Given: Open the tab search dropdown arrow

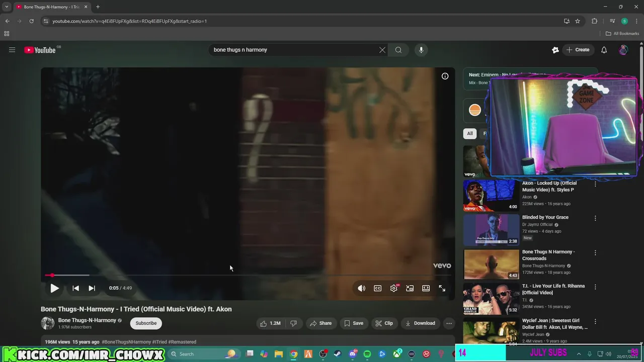Looking at the screenshot, I should pyautogui.click(x=7, y=7).
